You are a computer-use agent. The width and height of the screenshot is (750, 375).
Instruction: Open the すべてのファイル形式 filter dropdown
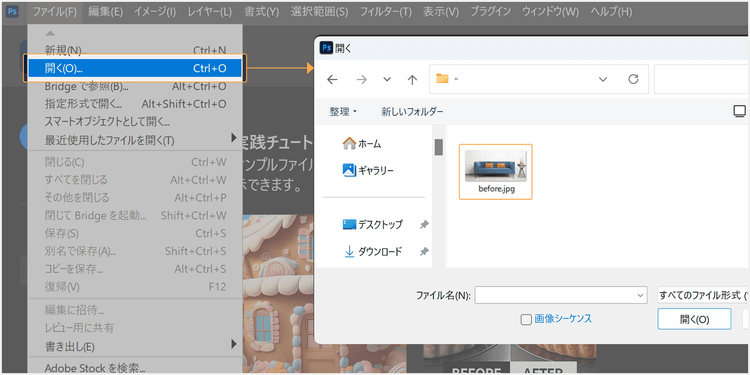(x=703, y=295)
